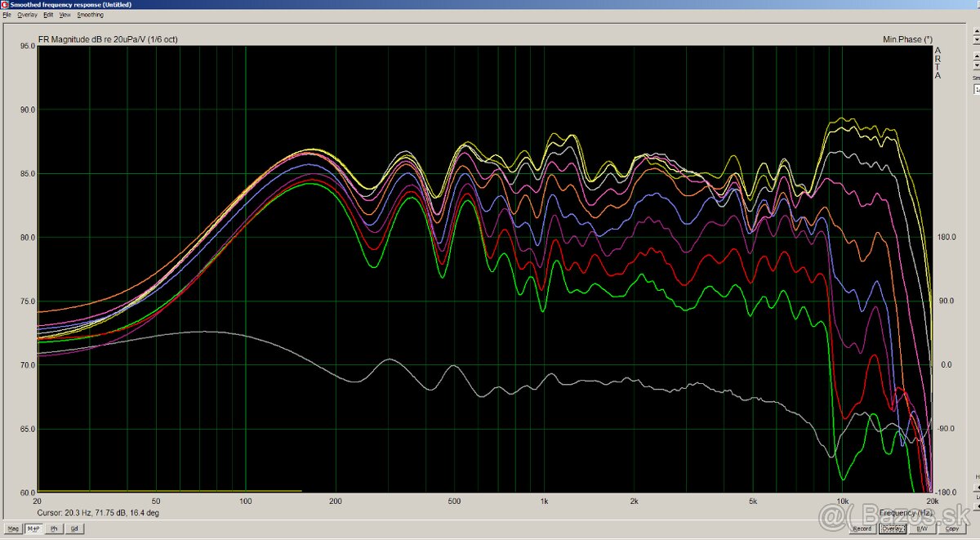Click the topmost down arrow on right edge
The width and height of the screenshot is (980, 540).
click(x=976, y=42)
